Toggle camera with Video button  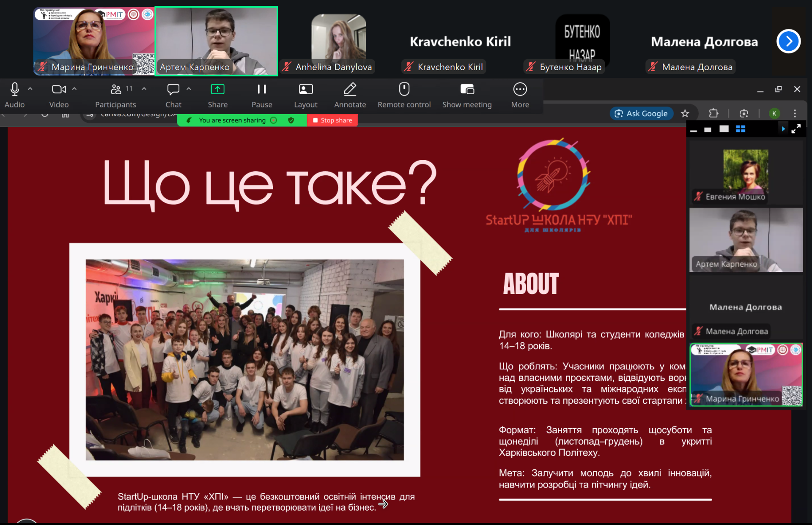58,90
